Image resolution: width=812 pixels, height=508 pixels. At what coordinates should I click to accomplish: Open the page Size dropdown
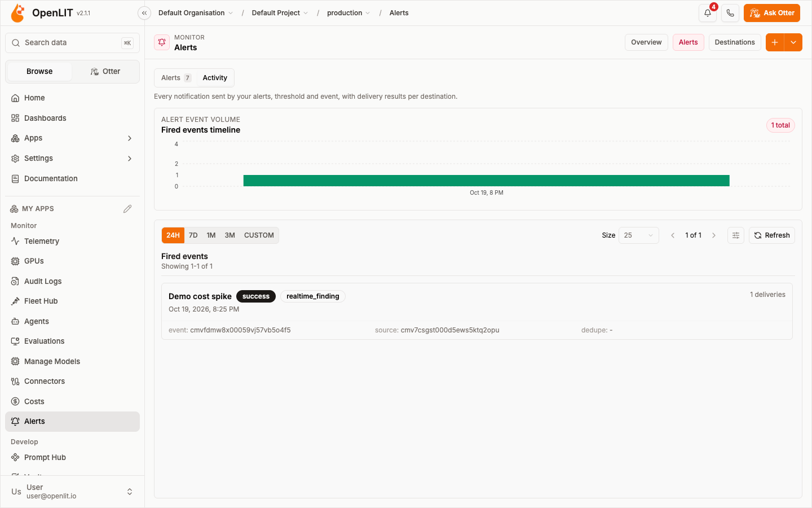coord(639,235)
